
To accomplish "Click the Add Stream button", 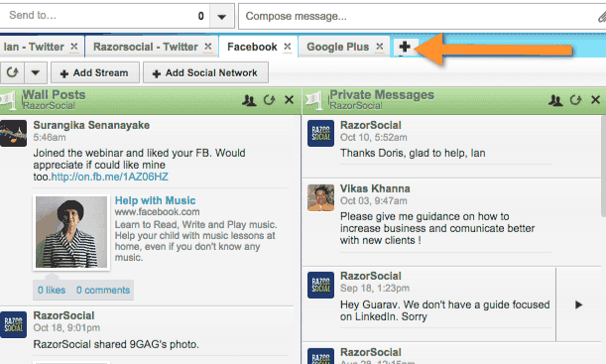I will [94, 72].
